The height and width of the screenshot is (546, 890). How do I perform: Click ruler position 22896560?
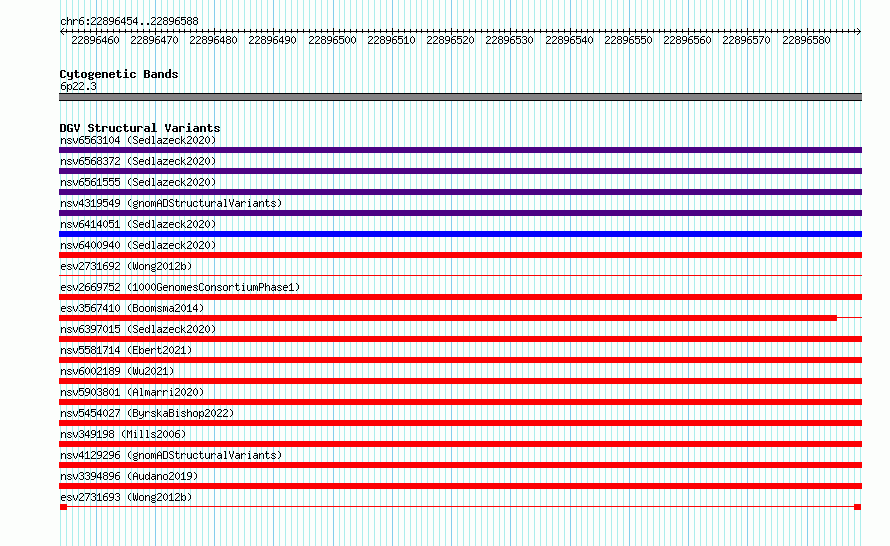tap(687, 40)
